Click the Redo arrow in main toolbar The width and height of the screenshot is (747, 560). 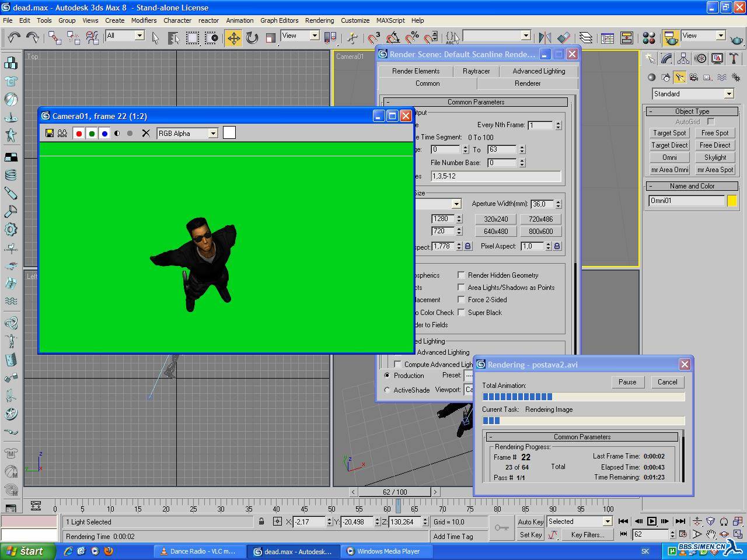(x=33, y=38)
